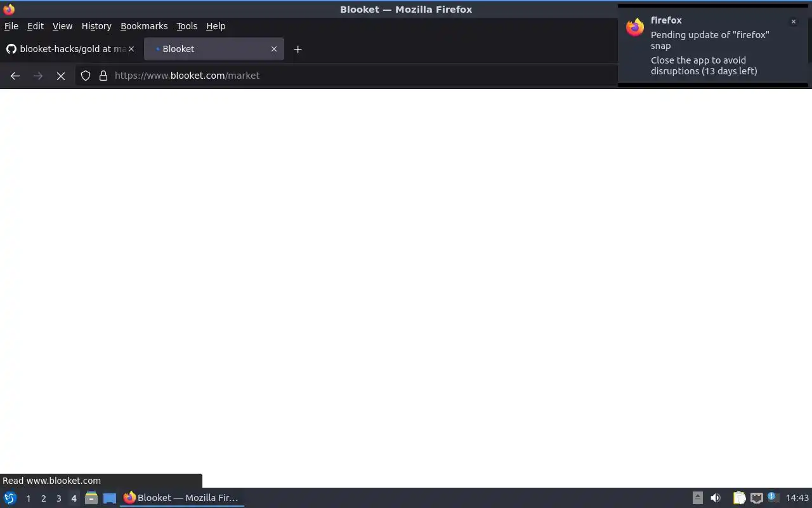Click the 14:43 clock
The image size is (812, 508).
click(797, 498)
